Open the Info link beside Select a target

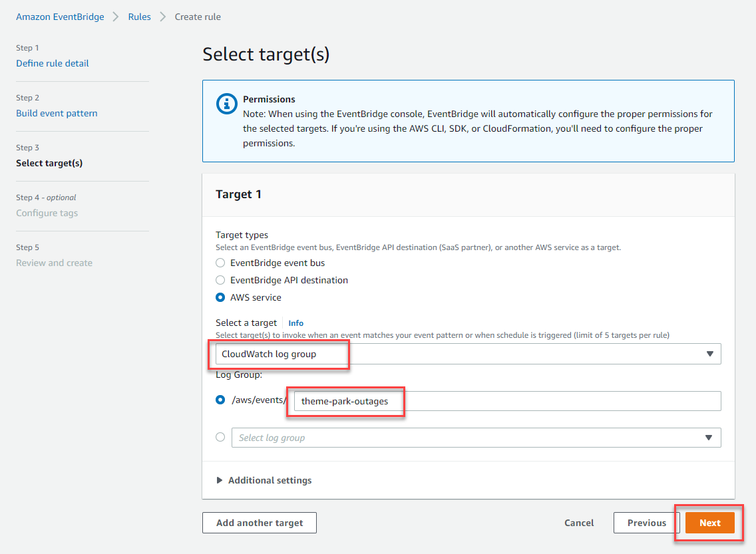pyautogui.click(x=295, y=323)
